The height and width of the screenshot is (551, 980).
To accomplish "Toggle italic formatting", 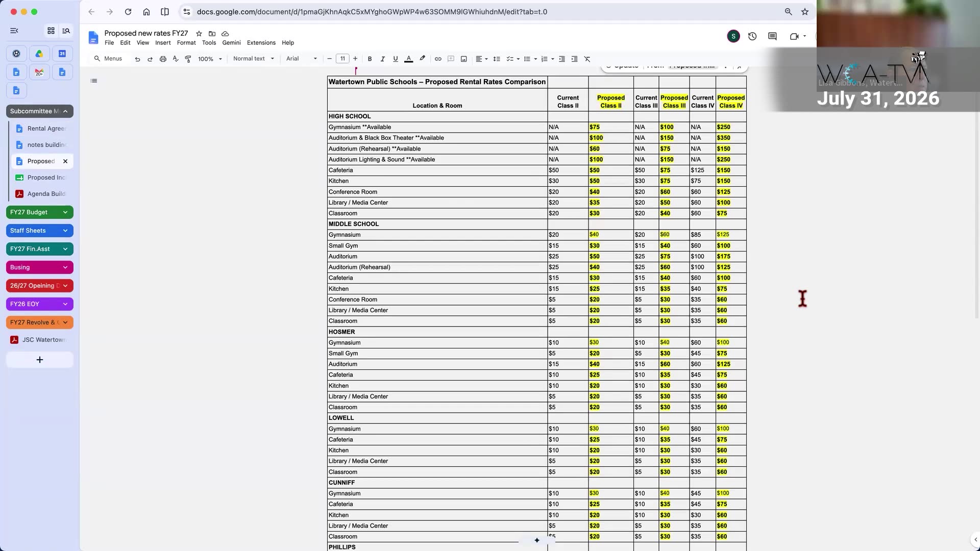I will click(x=383, y=59).
